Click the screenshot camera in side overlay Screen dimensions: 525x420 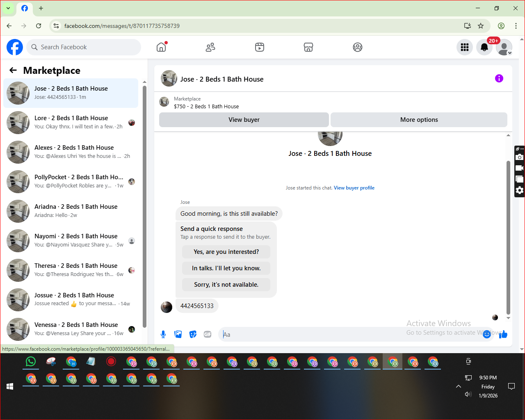pos(520,157)
